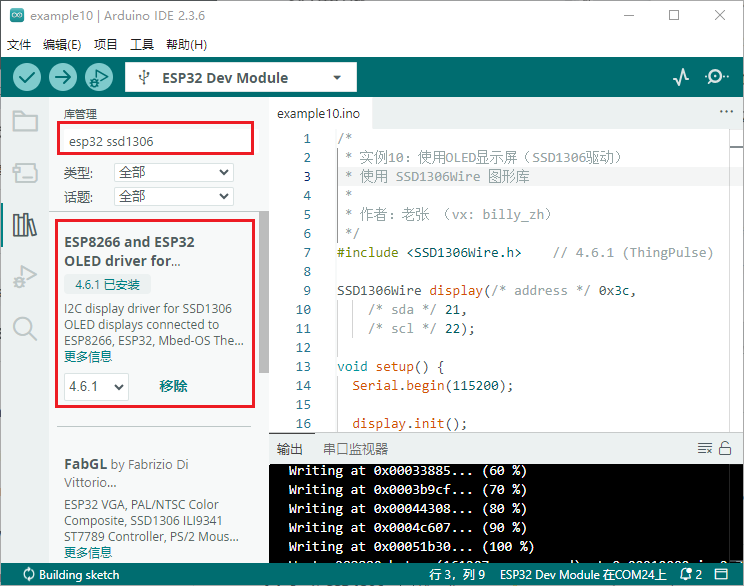Click line number 13 in gutter
The height and width of the screenshot is (586, 744).
point(303,366)
